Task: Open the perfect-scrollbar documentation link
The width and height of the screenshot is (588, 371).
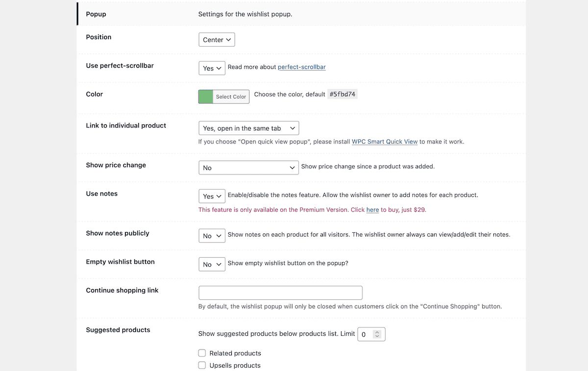Action: click(302, 67)
